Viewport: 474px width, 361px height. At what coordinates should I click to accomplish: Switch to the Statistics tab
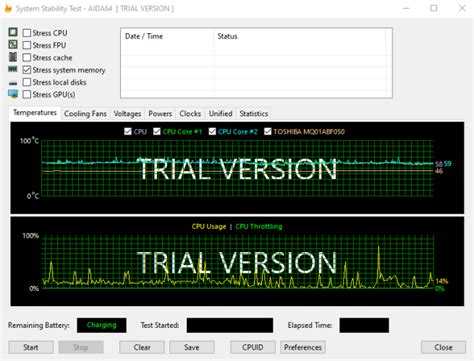(x=254, y=114)
